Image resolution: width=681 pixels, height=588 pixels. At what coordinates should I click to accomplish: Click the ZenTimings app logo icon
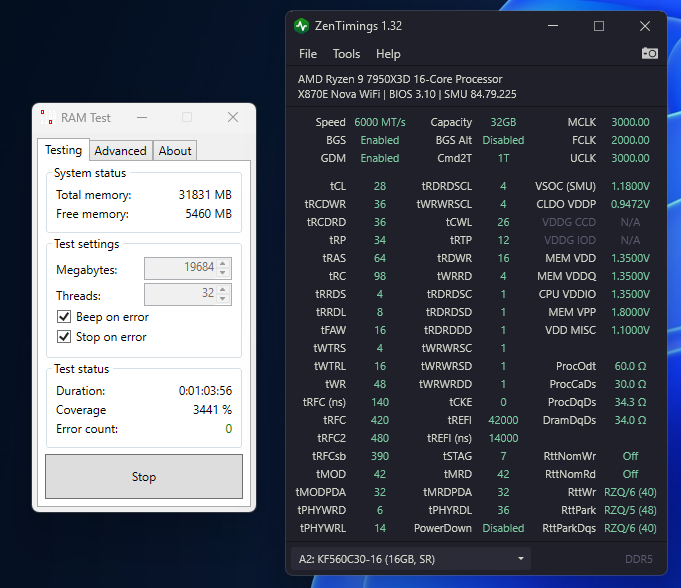point(301,26)
